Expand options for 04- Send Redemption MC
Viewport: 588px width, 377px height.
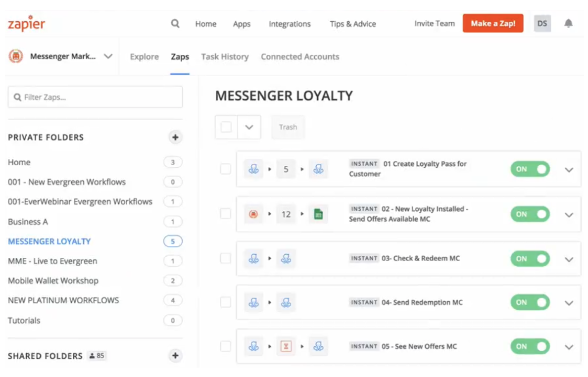(x=569, y=303)
